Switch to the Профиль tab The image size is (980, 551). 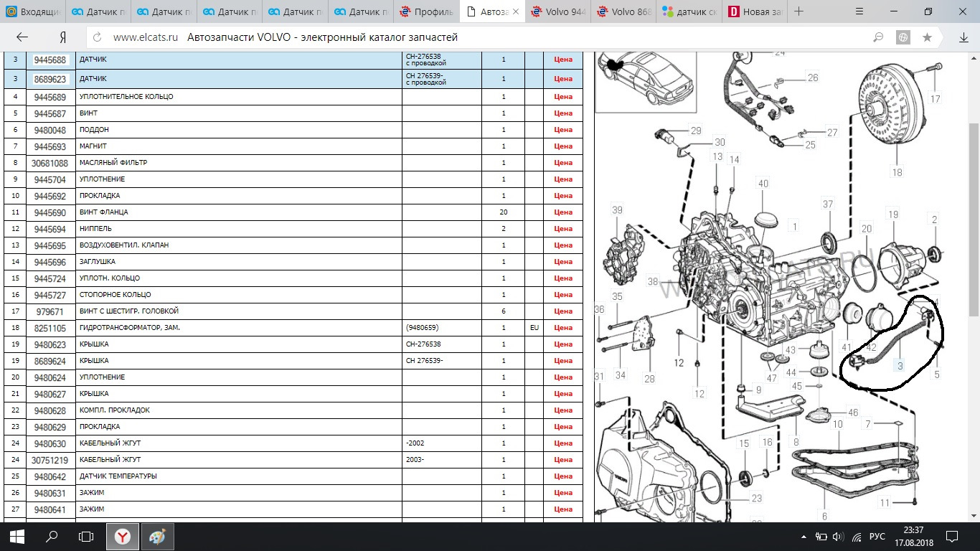pyautogui.click(x=427, y=11)
